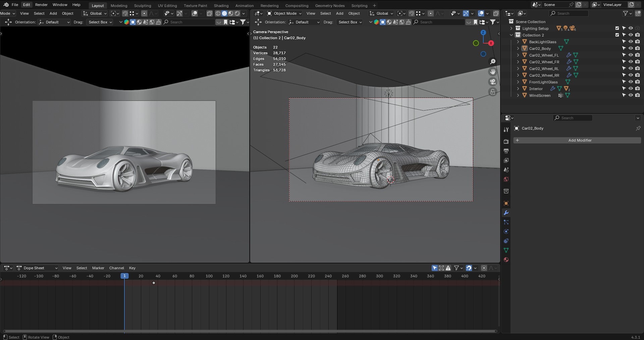Toggle selectability arrow for Car02_Wheel_FL
The width and height of the screenshot is (644, 340).
[x=624, y=55]
